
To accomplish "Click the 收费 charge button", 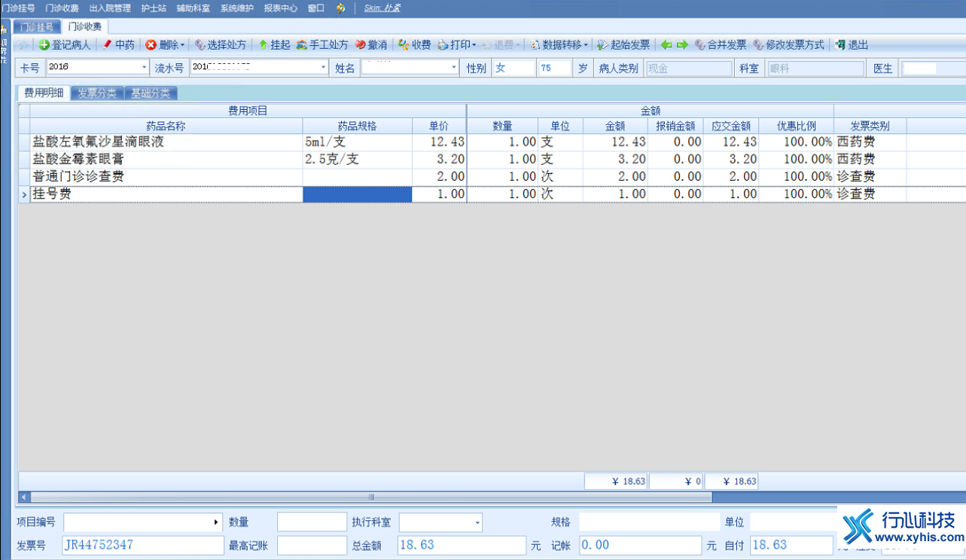I will click(415, 45).
